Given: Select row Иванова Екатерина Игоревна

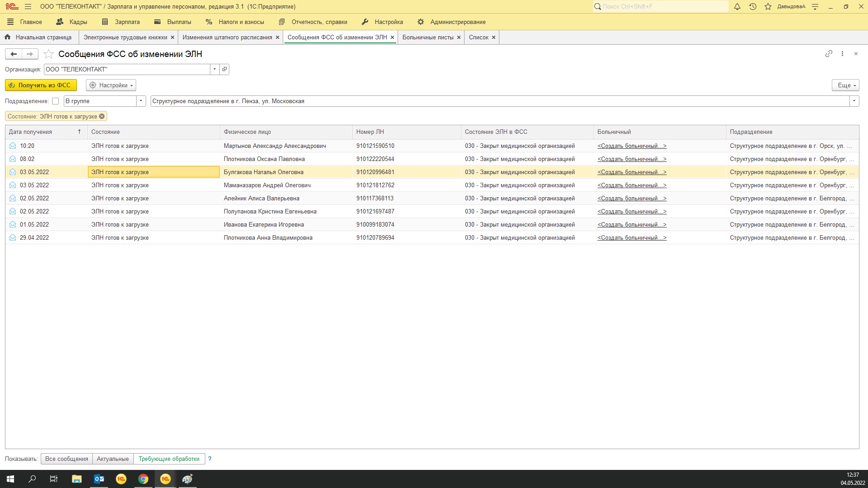Looking at the screenshot, I should (x=432, y=224).
